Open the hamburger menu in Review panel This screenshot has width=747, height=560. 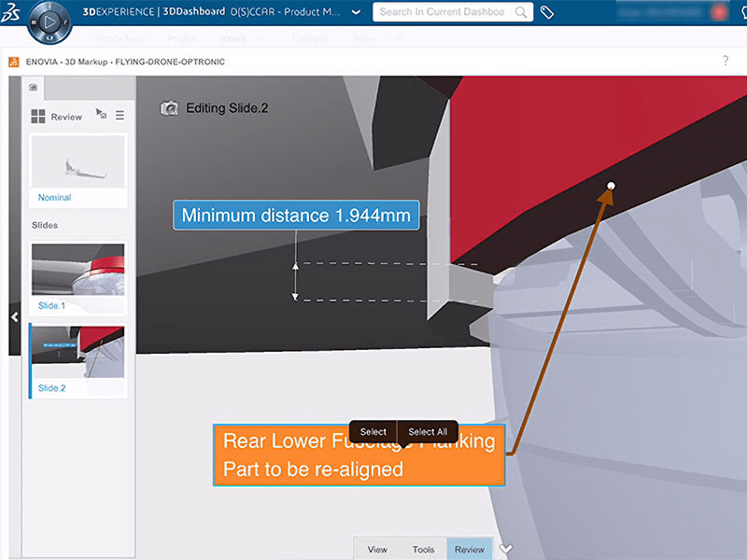[120, 116]
